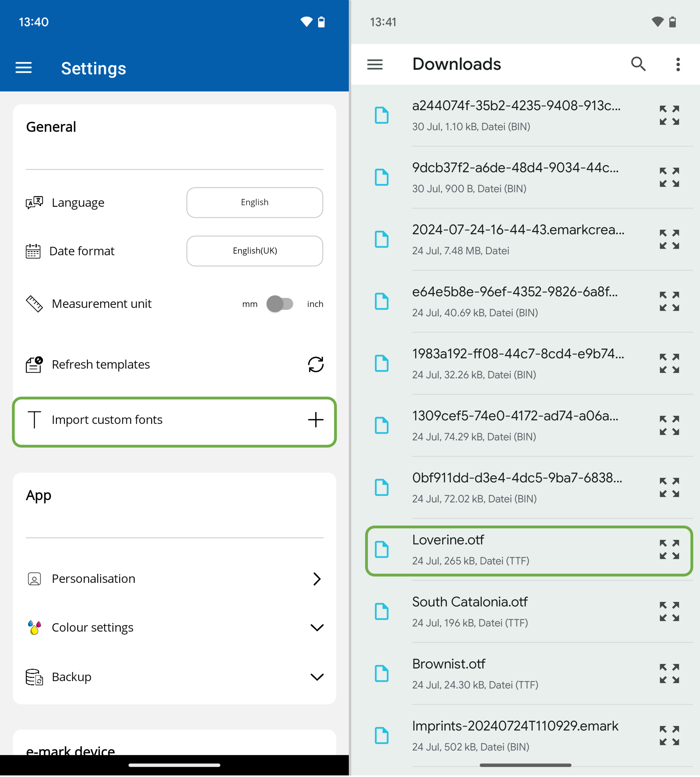Toggle measurement unit between mm and inch
This screenshot has height=777, width=700.
[x=280, y=304]
